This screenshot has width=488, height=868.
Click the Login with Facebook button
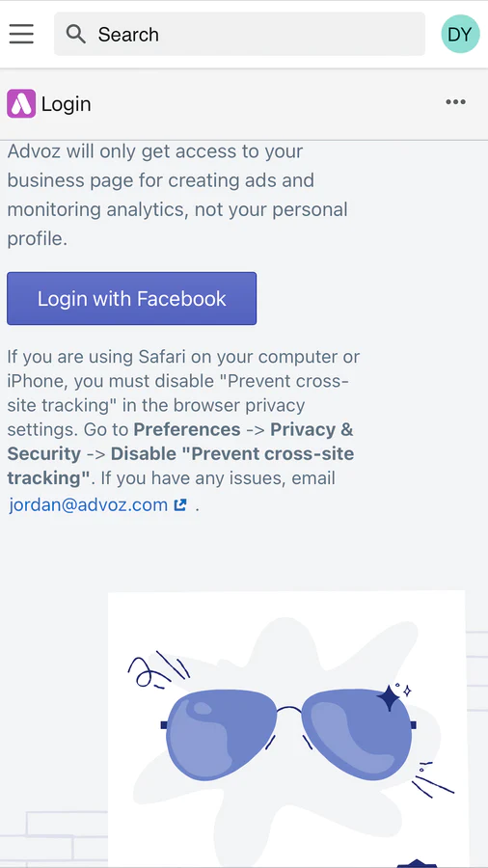pyautogui.click(x=132, y=298)
